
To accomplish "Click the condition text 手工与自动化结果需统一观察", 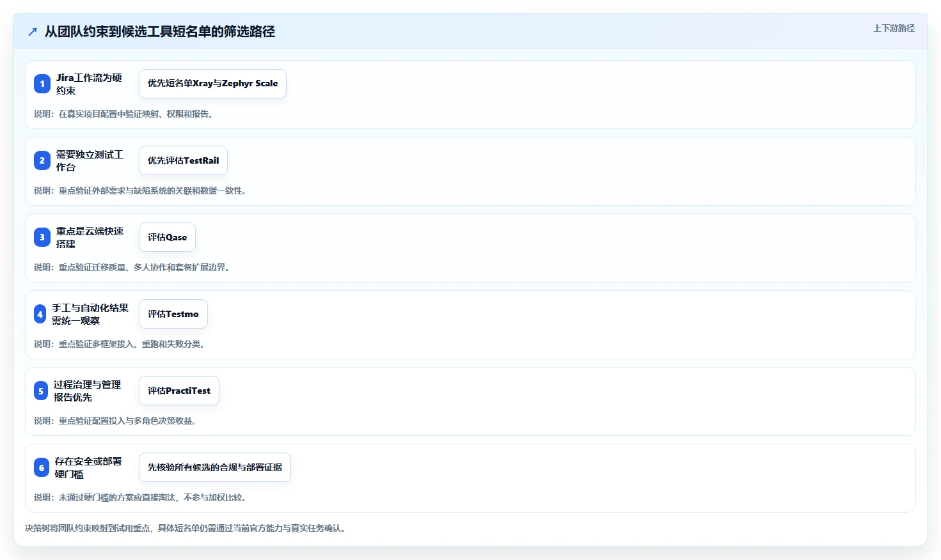I will (90, 314).
